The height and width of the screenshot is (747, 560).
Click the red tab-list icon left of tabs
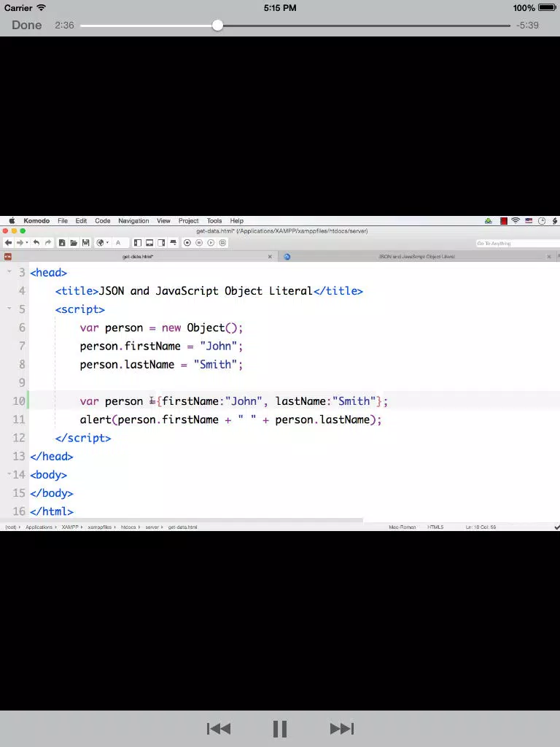tap(7, 256)
